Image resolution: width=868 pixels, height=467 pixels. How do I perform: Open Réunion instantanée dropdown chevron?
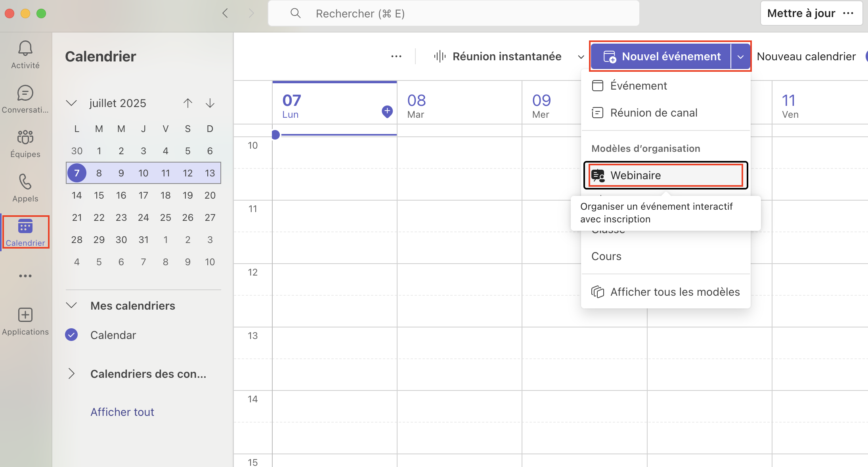click(581, 57)
